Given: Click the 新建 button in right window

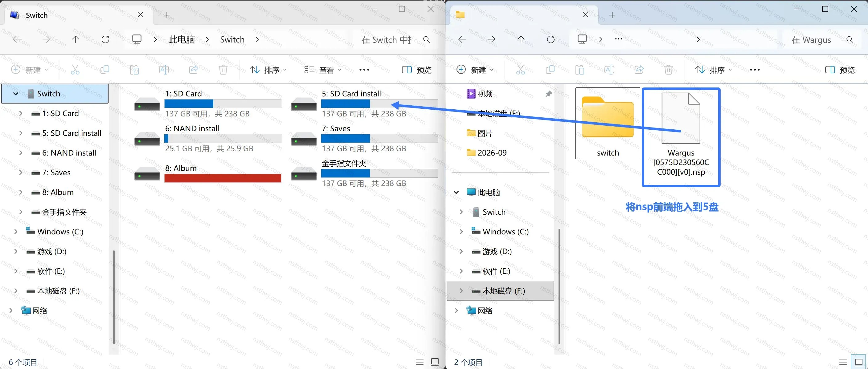Looking at the screenshot, I should point(475,70).
